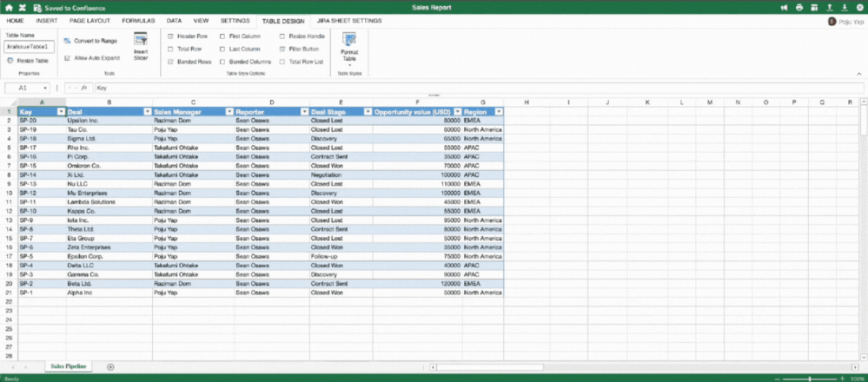Click the zoom in plus icon
Viewport: 868px width, 382px height.
[843, 379]
